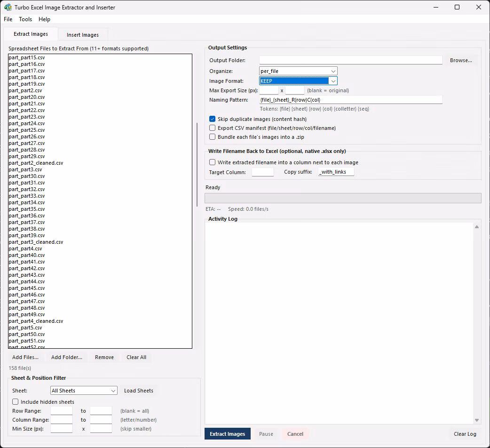
Task: Click the Max Export Size width field
Action: point(269,90)
